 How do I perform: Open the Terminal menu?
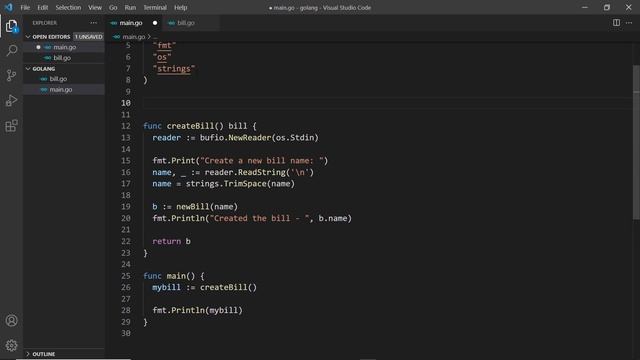pos(155,7)
